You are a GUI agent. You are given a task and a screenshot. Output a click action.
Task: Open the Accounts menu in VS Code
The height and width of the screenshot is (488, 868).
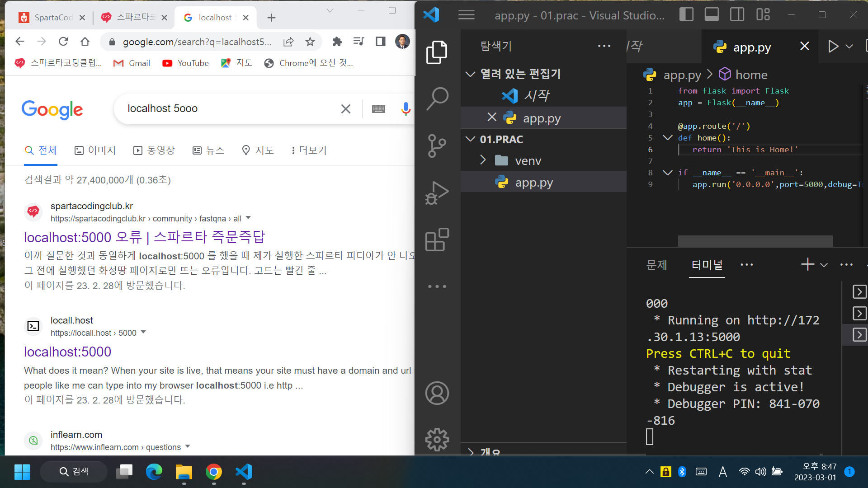(x=437, y=393)
